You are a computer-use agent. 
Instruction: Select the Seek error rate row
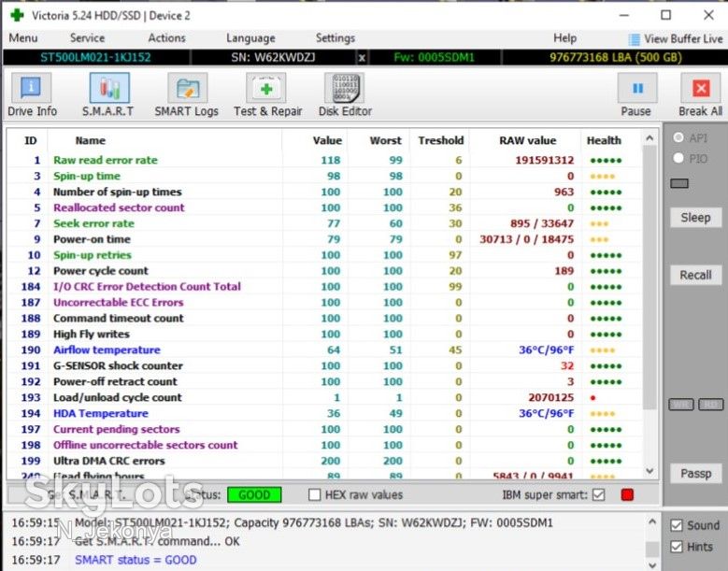click(x=325, y=223)
